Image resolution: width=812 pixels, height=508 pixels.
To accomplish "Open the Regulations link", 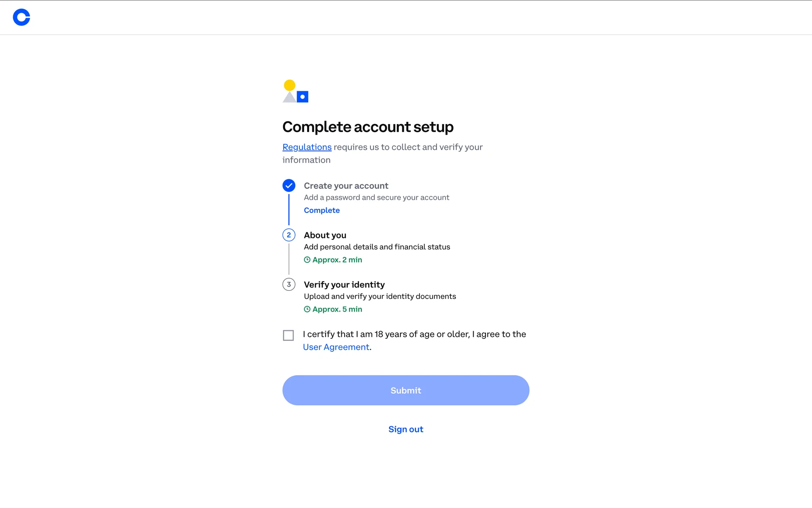I will pyautogui.click(x=307, y=147).
